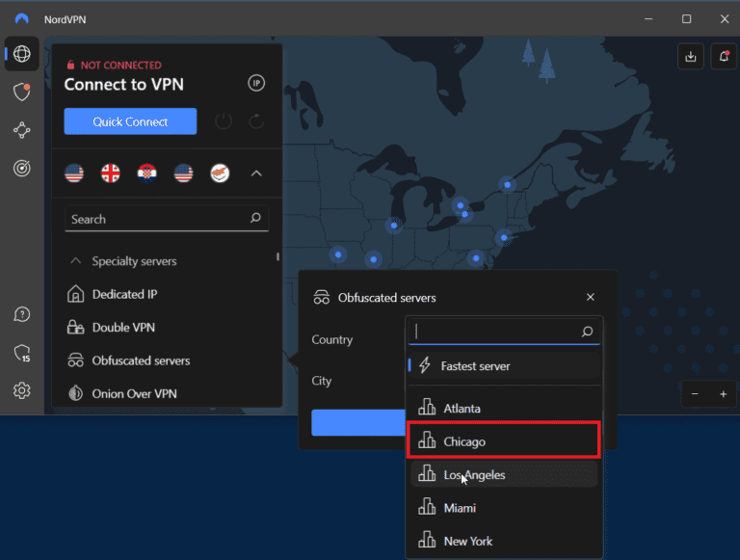Image resolution: width=740 pixels, height=560 pixels.
Task: Select the Cyprus flag recent connection
Action: pyautogui.click(x=220, y=173)
